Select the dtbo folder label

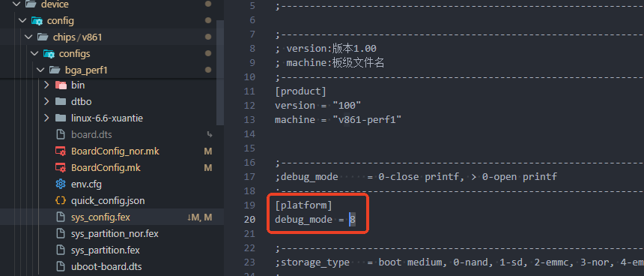(82, 101)
